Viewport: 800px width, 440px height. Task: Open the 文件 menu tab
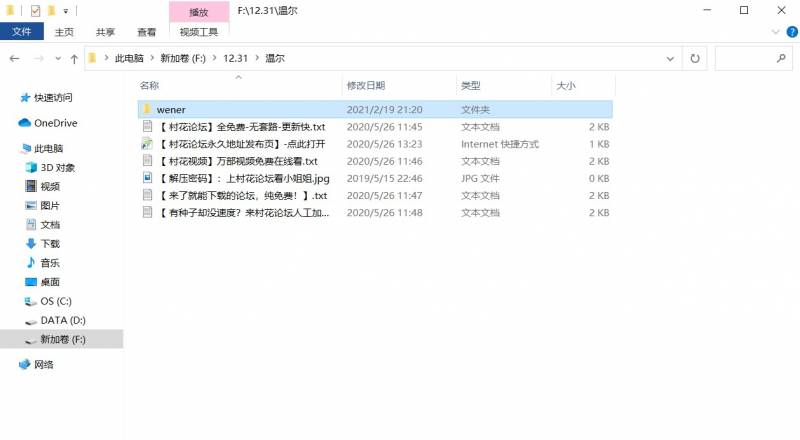pos(22,32)
